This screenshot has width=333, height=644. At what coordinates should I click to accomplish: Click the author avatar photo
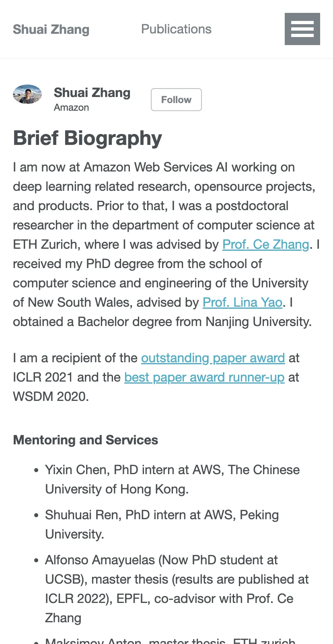click(27, 95)
